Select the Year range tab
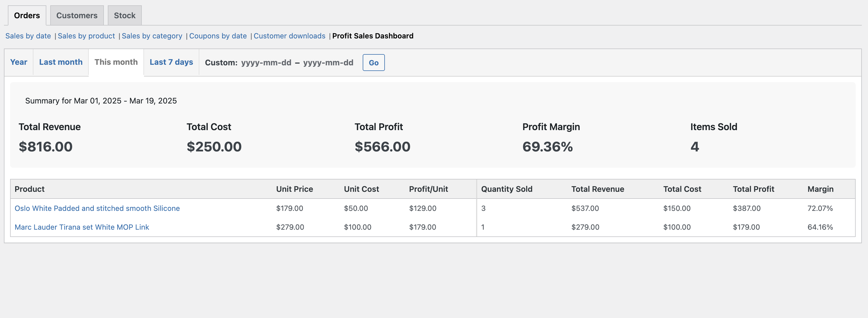This screenshot has height=318, width=868. click(x=19, y=62)
